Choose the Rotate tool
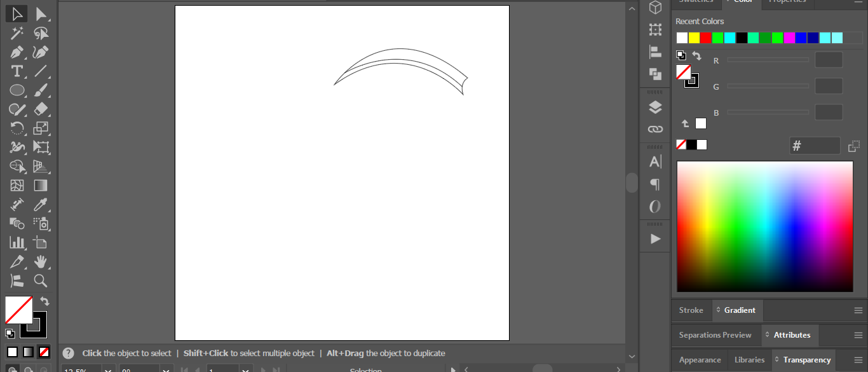The image size is (868, 372). click(17, 128)
